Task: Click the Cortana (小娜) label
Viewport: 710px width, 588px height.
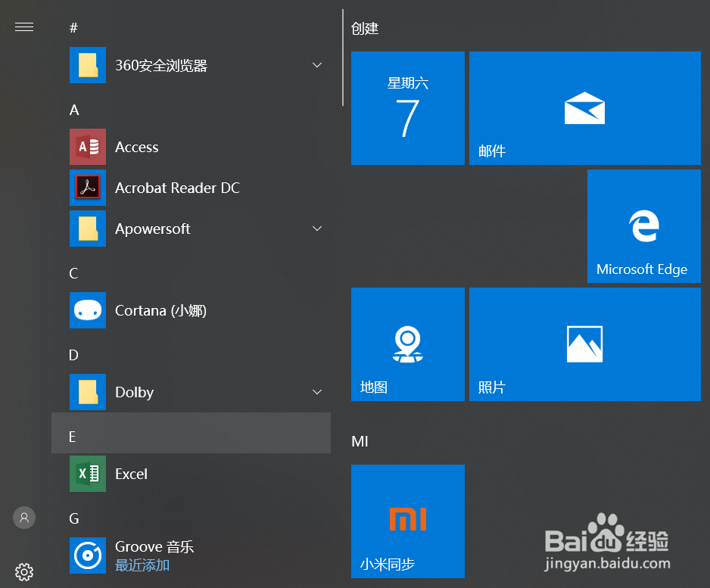Action: coord(160,310)
